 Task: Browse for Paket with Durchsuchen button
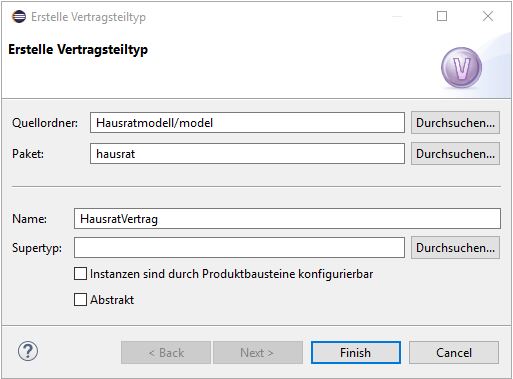[x=455, y=154]
